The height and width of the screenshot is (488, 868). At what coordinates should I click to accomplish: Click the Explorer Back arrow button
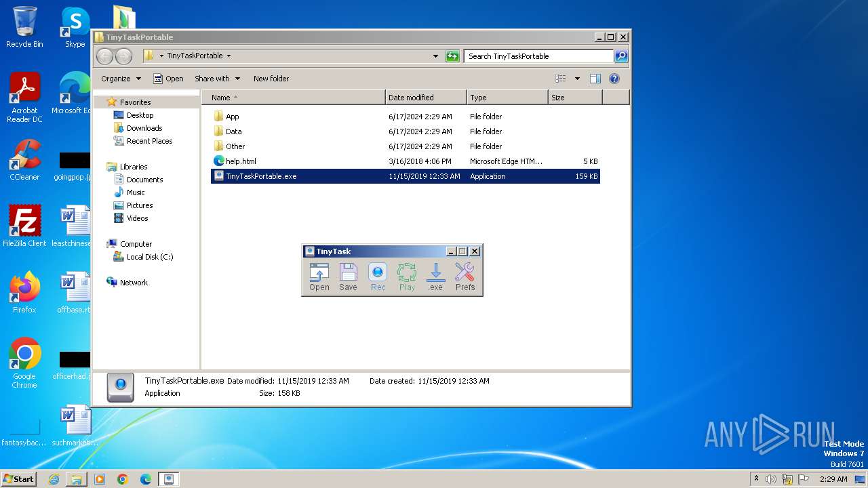click(x=104, y=56)
